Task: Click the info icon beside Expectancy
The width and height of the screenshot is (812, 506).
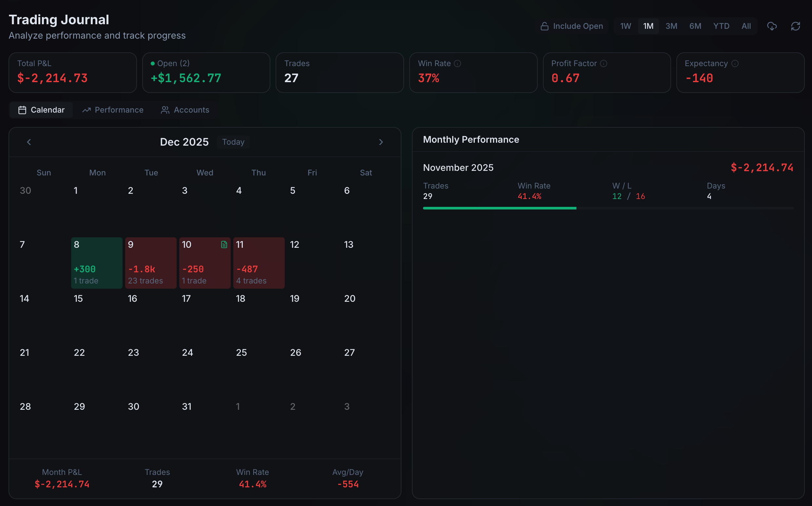Action: pos(735,63)
